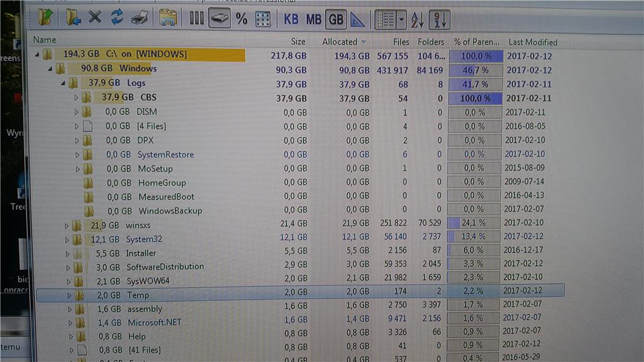Viewport: 644px width, 362px height.
Task: Select the DPX folder name
Action: (x=145, y=140)
